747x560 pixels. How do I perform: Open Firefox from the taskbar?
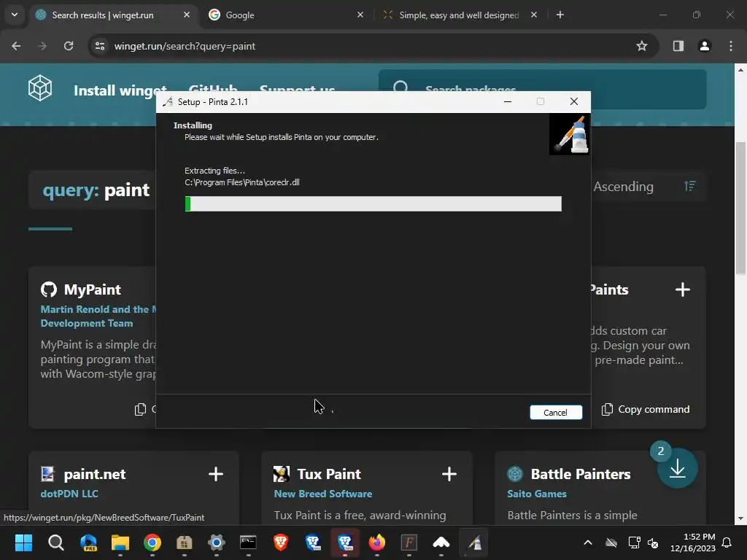point(377,542)
